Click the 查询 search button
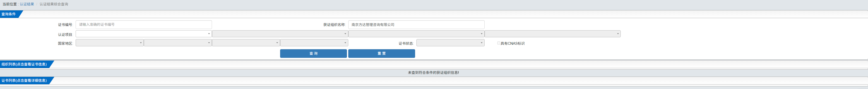This screenshot has width=868, height=89. coord(313,53)
